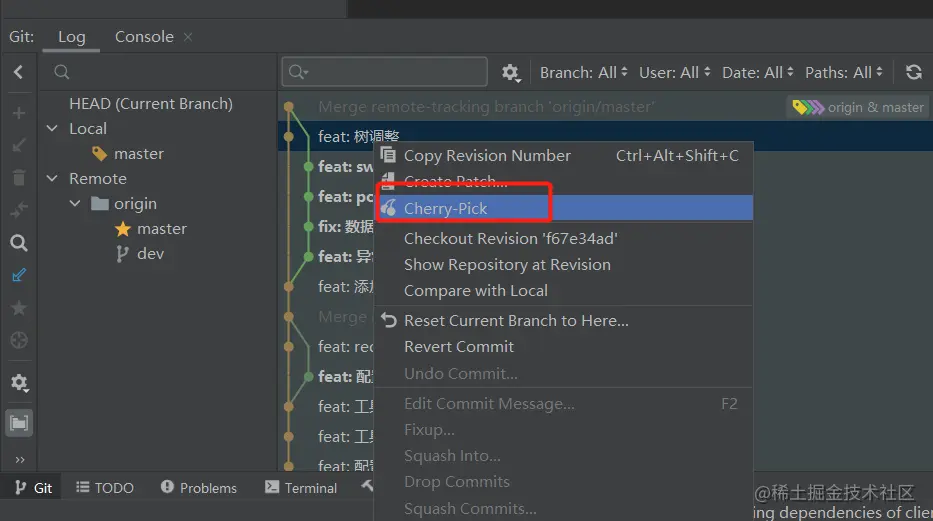
Task: Click the delete branch trash icon
Action: 19,177
